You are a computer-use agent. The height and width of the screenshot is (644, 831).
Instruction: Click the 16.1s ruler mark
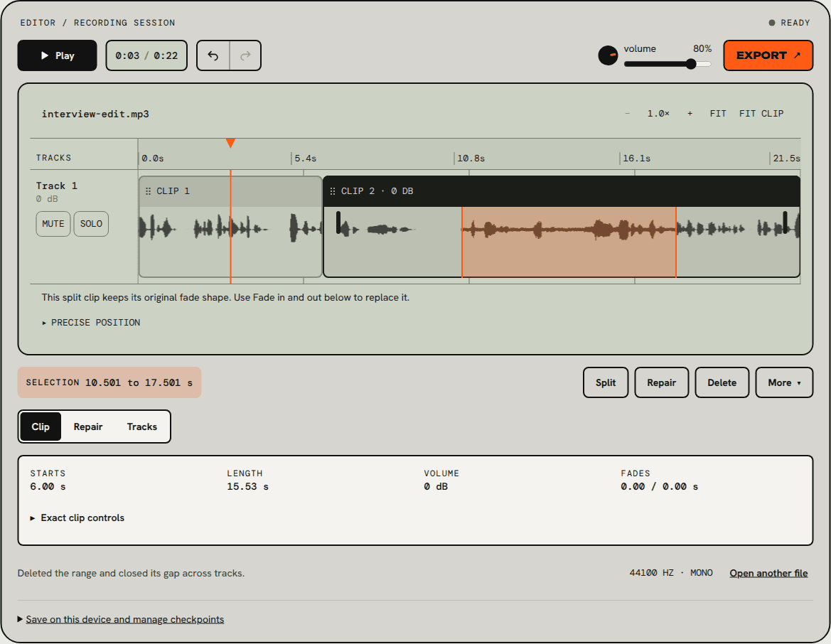636,158
